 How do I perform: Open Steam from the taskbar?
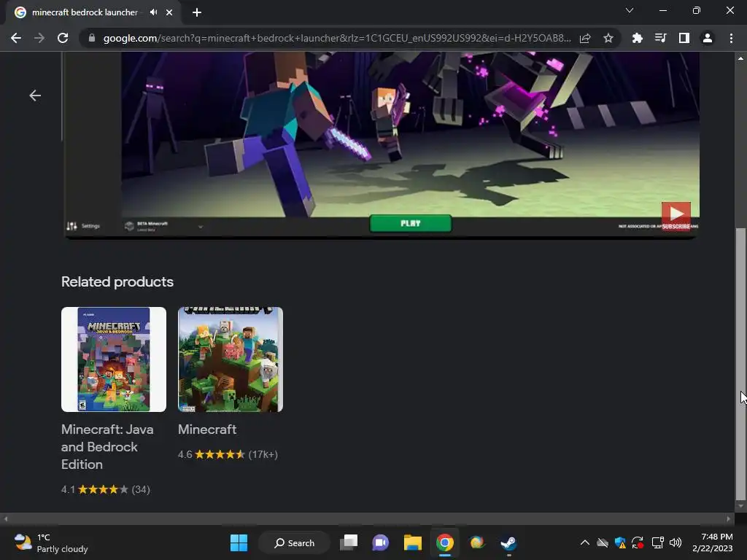(x=508, y=542)
